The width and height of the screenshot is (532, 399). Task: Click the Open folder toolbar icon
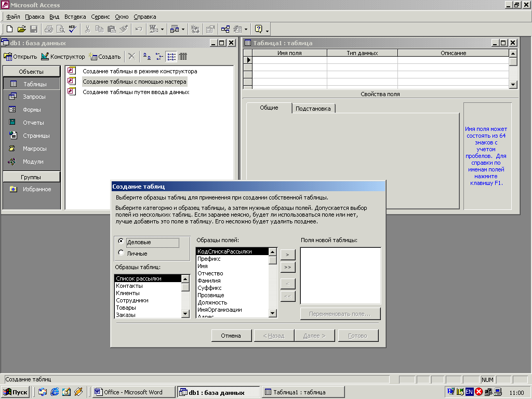[x=22, y=30]
